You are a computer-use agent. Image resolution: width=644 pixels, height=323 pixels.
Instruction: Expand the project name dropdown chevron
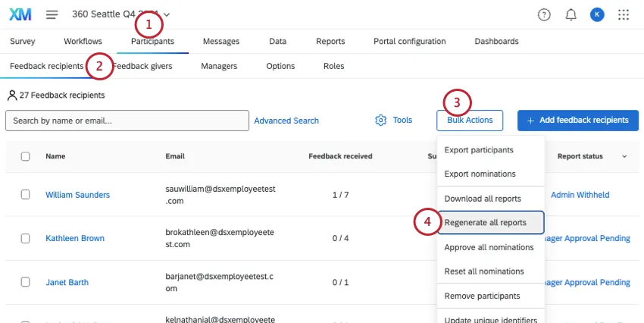(x=167, y=15)
